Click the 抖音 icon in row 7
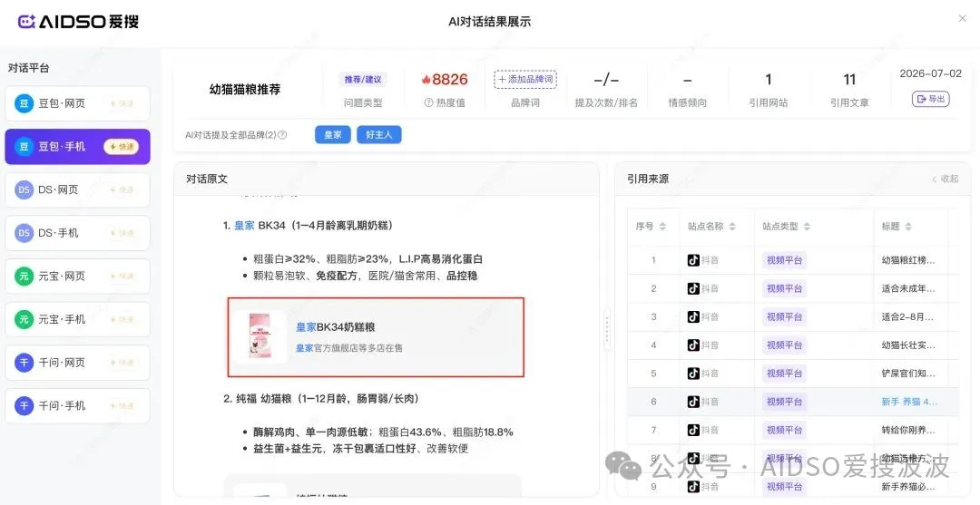The width and height of the screenshot is (980, 505). tap(693, 430)
